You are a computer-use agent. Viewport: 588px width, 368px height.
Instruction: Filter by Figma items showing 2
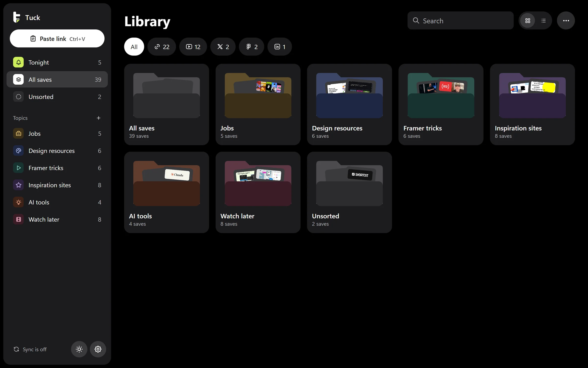(252, 47)
